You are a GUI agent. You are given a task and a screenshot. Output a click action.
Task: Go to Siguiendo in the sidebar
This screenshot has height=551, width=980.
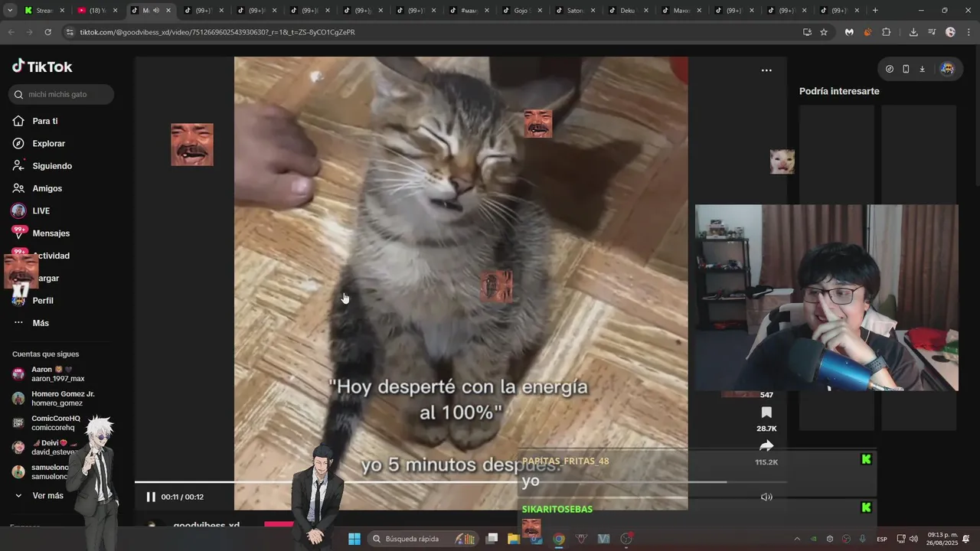pyautogui.click(x=42, y=166)
